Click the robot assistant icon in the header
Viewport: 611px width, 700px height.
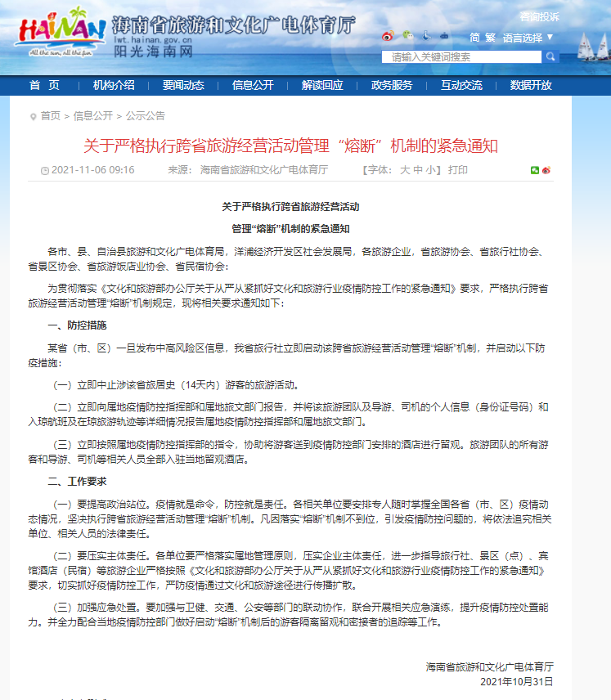pyautogui.click(x=444, y=35)
